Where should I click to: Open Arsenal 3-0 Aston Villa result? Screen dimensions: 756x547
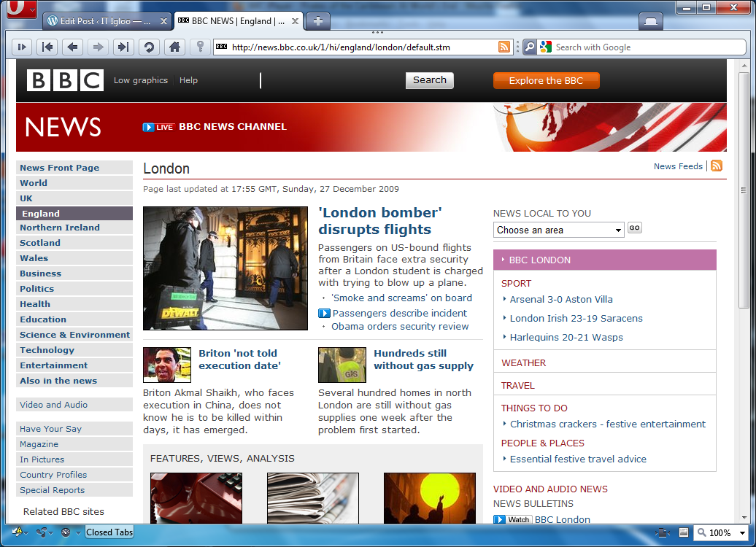pos(561,299)
